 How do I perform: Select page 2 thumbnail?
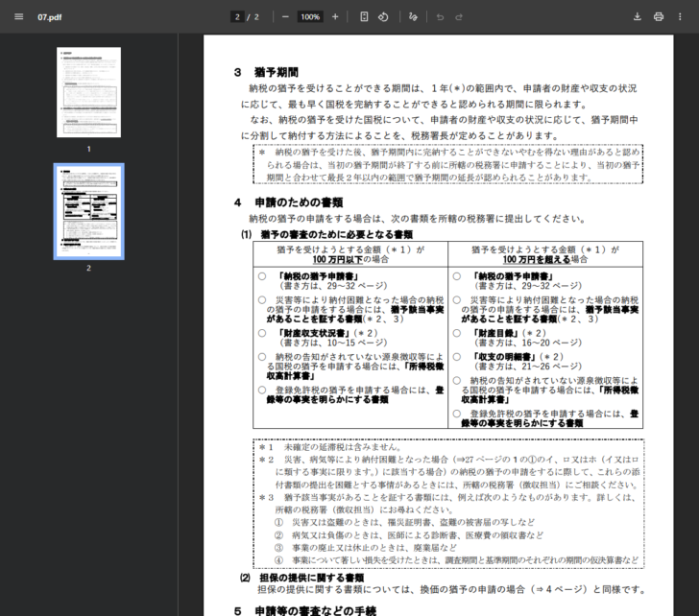pyautogui.click(x=88, y=211)
